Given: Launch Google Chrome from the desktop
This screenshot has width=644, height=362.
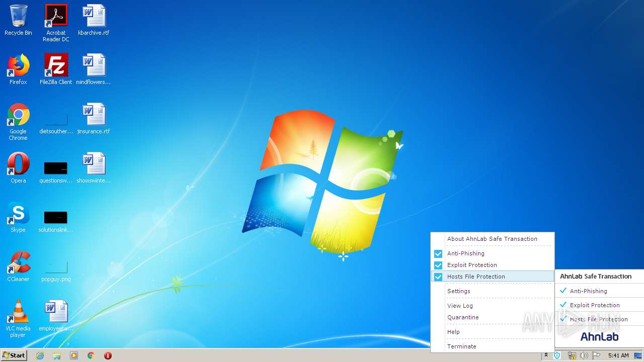Looking at the screenshot, I should point(18,122).
